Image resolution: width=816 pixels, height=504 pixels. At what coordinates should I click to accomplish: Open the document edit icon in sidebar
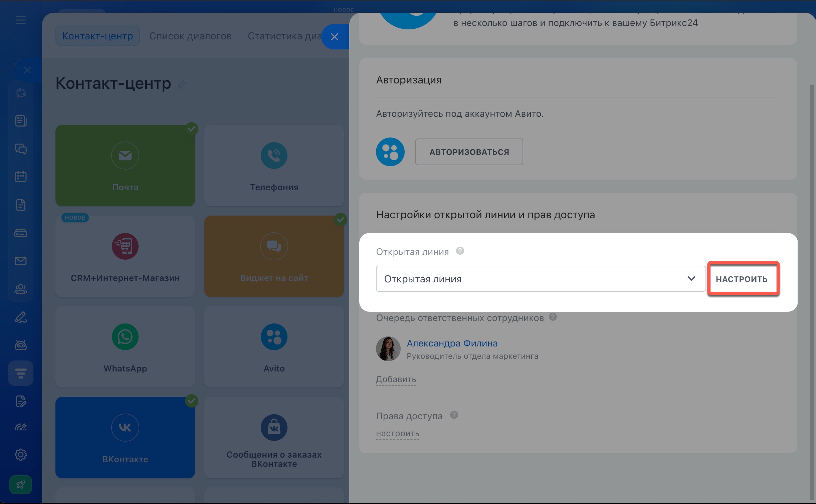21,401
